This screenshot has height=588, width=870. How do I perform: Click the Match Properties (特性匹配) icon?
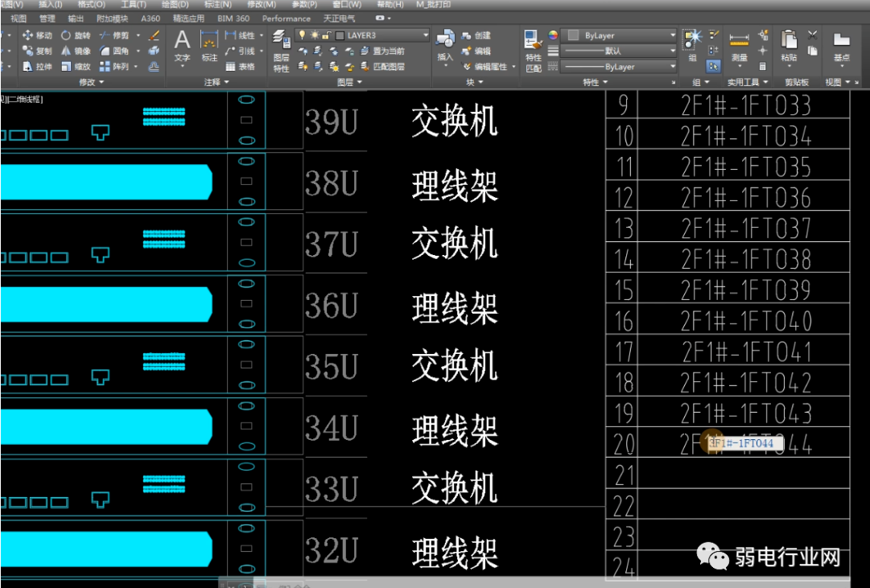[x=533, y=50]
